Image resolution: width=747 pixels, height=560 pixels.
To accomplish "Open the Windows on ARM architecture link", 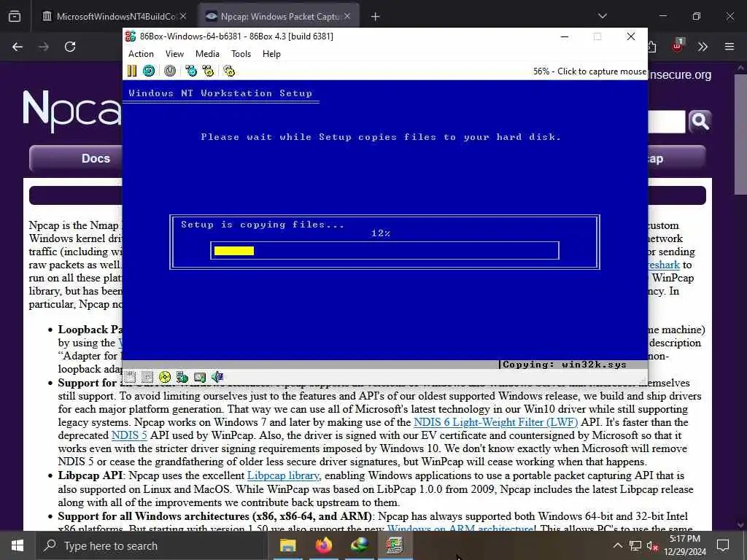I will 460,528.
